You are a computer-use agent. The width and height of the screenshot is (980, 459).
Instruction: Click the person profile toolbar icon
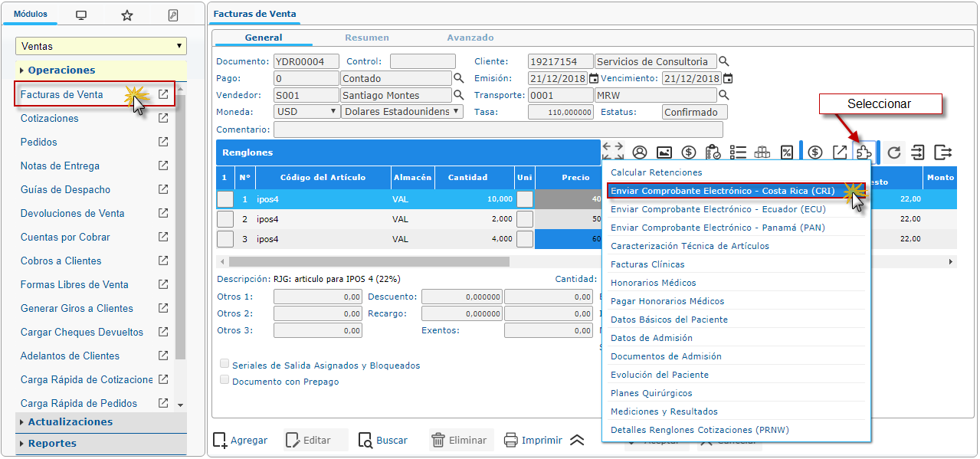pyautogui.click(x=639, y=152)
